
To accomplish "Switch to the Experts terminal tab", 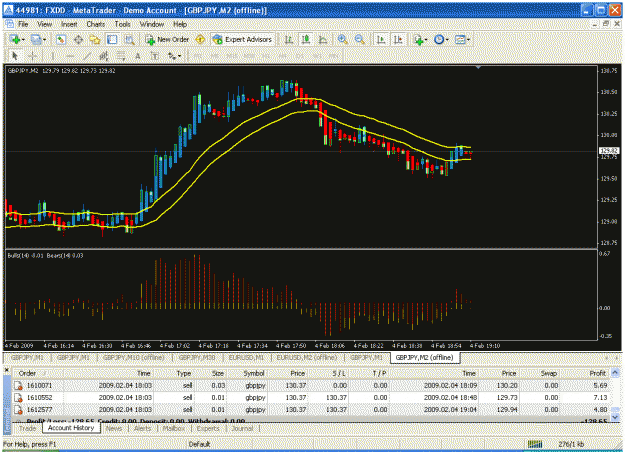I will 208,428.
